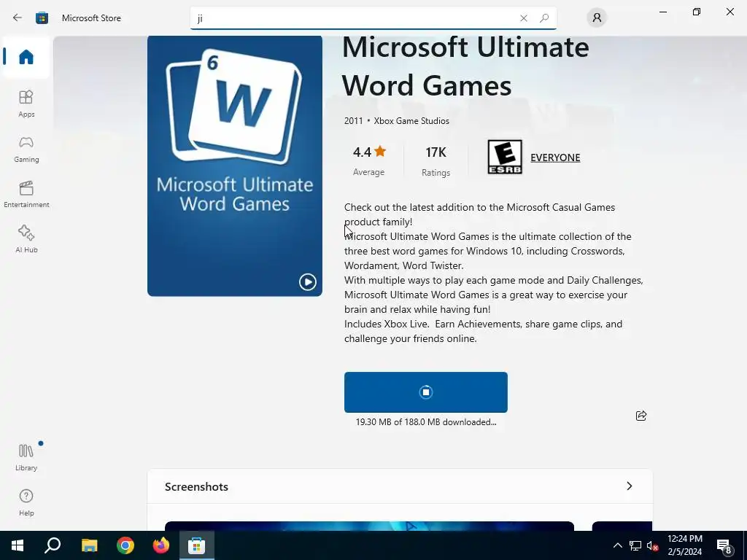This screenshot has width=747, height=560.
Task: View the 4.4 average rating
Action: [368, 160]
